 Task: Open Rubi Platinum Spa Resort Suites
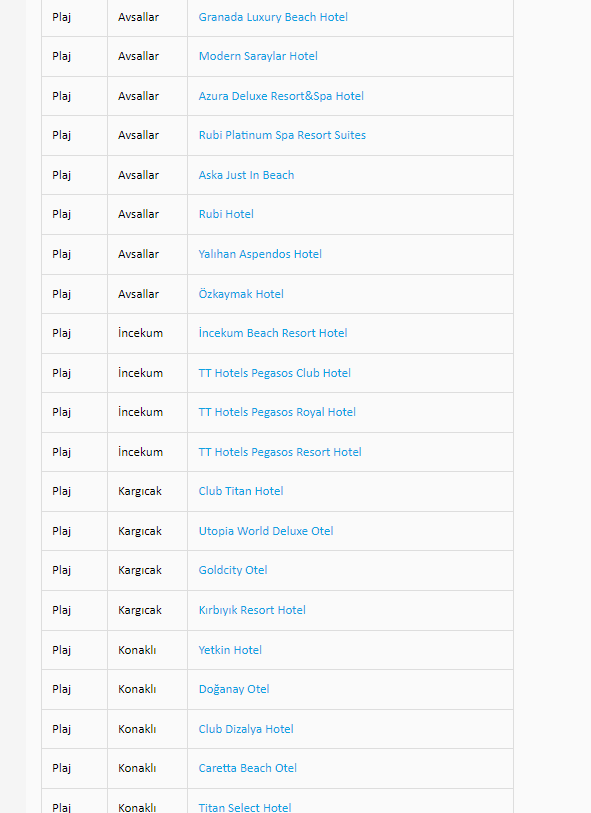click(x=282, y=135)
